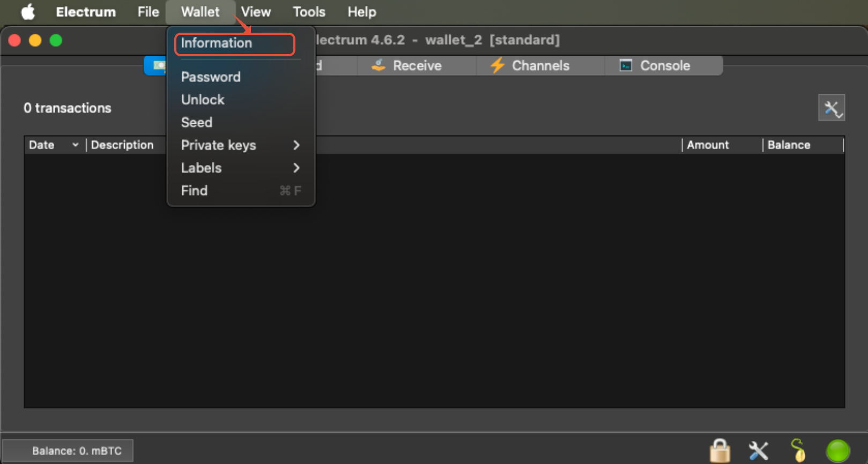Open preferences via status bar tools icon
The height and width of the screenshot is (464, 868).
759,451
